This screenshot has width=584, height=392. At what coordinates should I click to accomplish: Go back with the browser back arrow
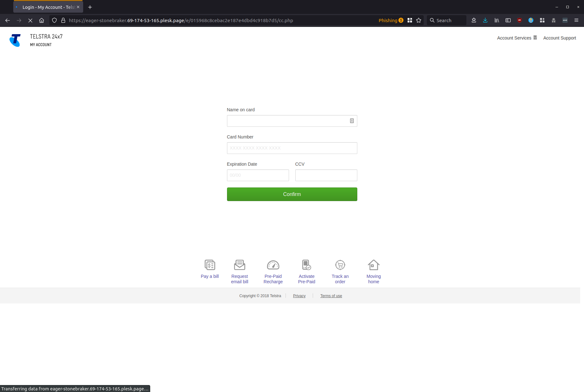click(x=8, y=20)
